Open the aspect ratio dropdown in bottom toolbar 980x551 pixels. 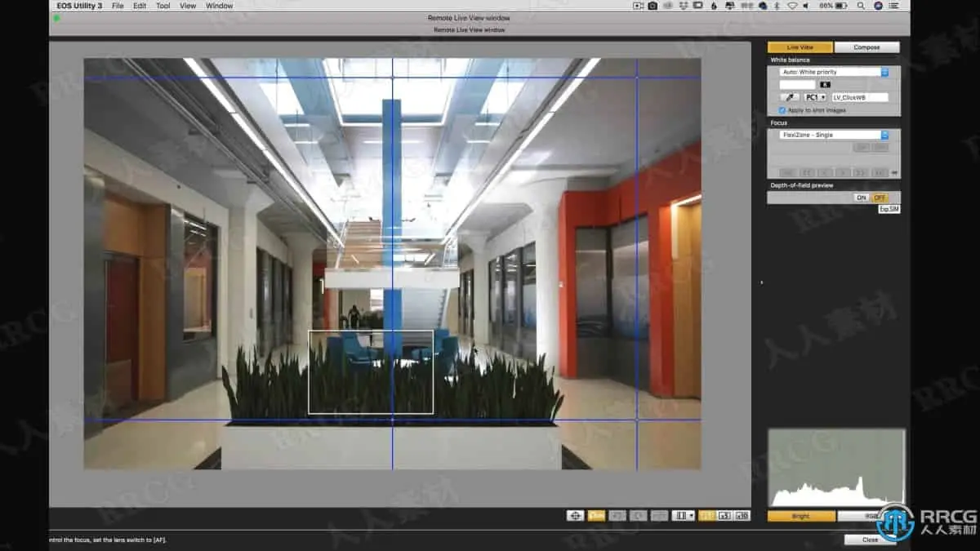pyautogui.click(x=684, y=516)
